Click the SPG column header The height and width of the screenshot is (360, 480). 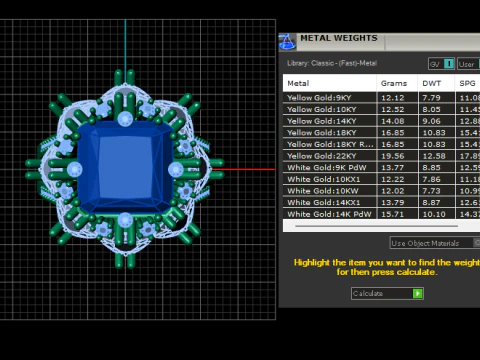click(x=467, y=83)
